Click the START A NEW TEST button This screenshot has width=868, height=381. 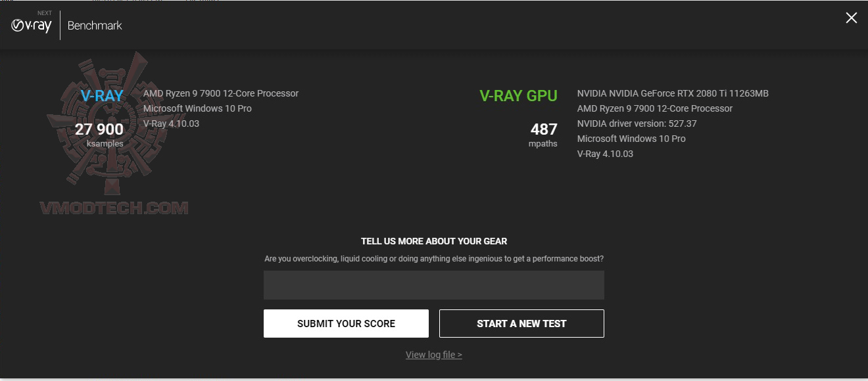click(x=521, y=324)
